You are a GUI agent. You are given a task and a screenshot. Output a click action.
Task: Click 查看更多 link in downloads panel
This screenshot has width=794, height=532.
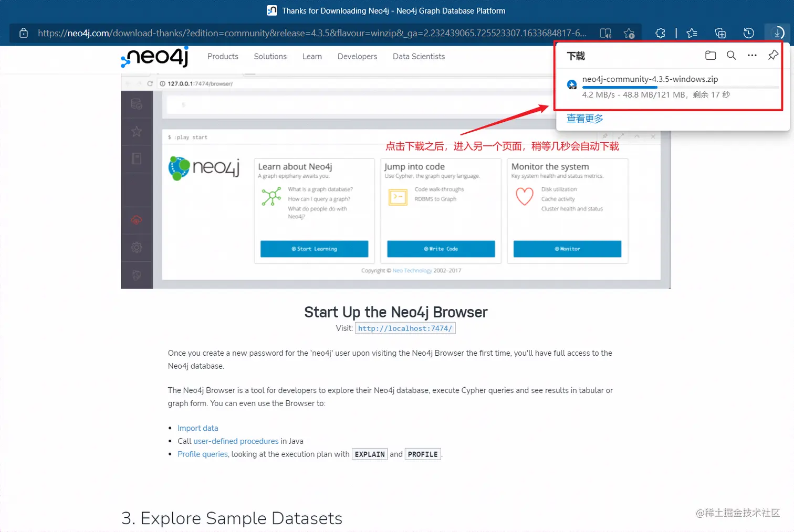[585, 119]
